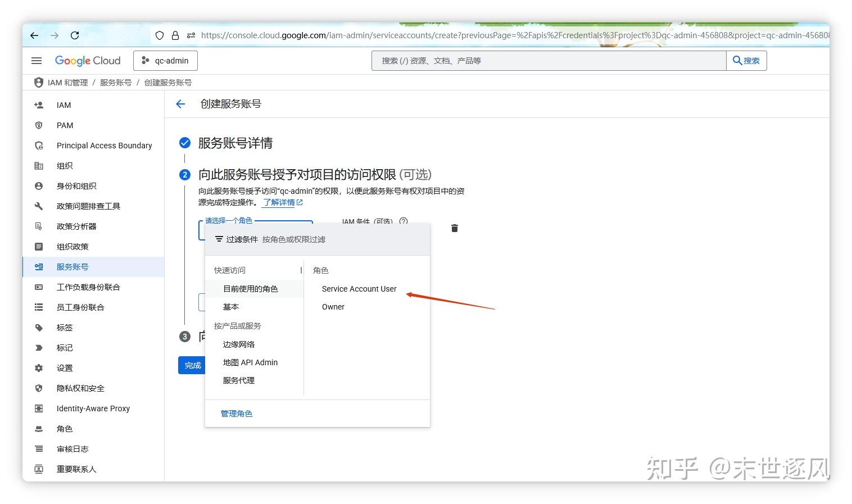
Task: Delete the role row with trash icon
Action: coord(454,228)
